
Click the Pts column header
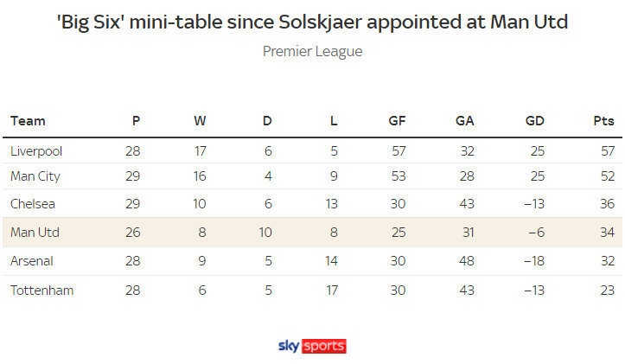pos(603,121)
